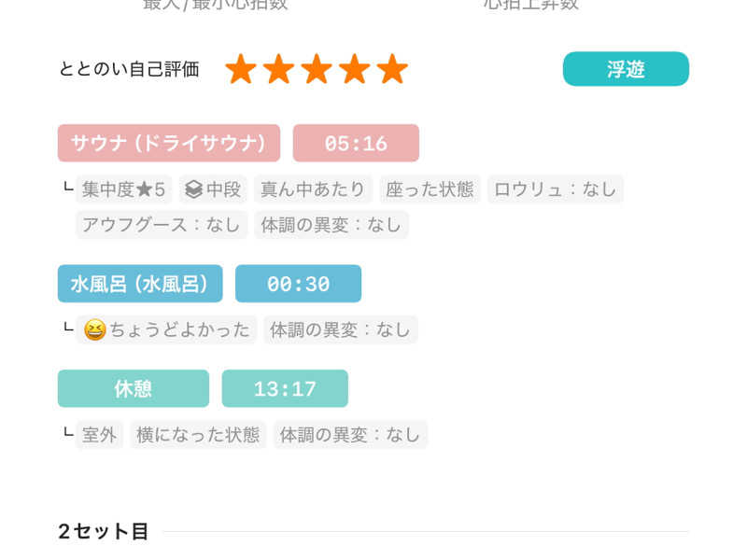The width and height of the screenshot is (747, 560).
Task: Click the layers icon beside 中段
Action: (x=193, y=189)
